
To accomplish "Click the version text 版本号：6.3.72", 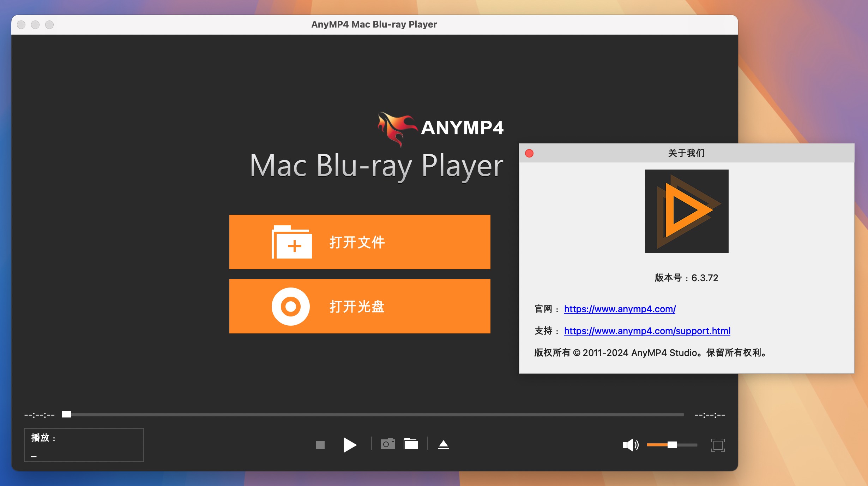I will pyautogui.click(x=686, y=278).
